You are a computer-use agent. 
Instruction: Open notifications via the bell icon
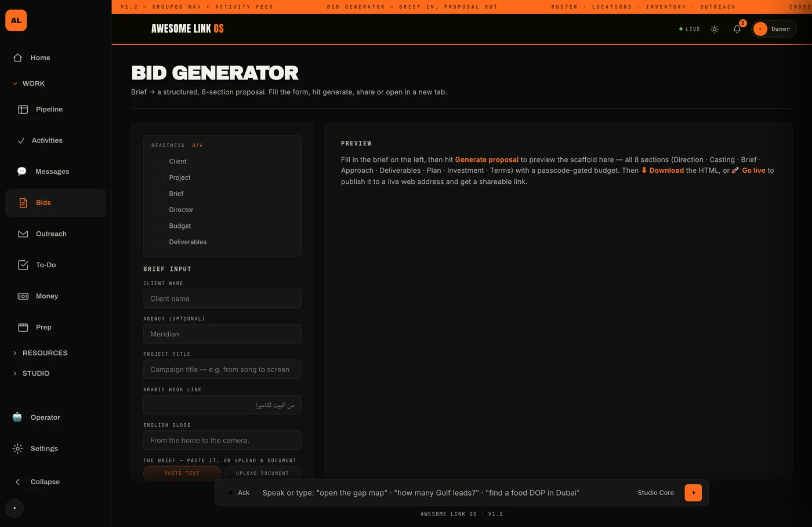click(737, 29)
